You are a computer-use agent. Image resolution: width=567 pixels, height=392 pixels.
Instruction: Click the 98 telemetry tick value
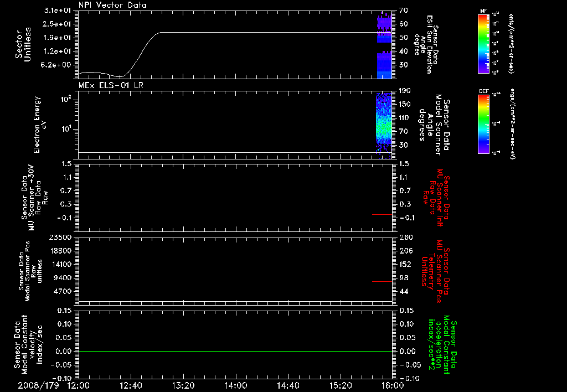click(404, 278)
